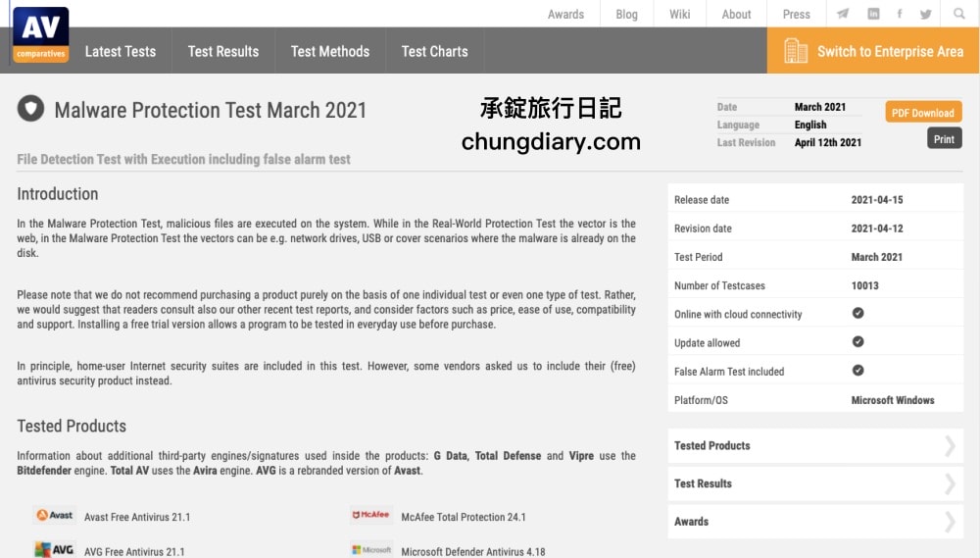The image size is (980, 558).
Task: Click the Update allowed checkmark
Action: tap(858, 341)
